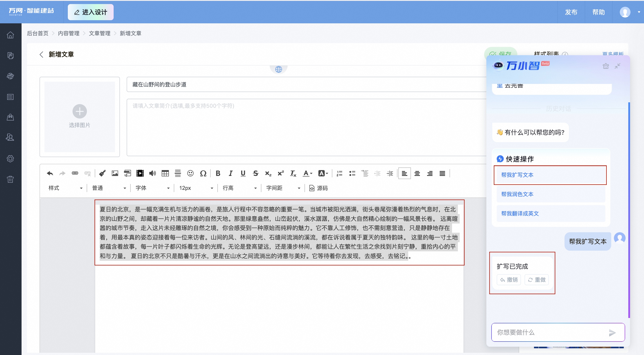The width and height of the screenshot is (644, 355).
Task: Click the globe language icon
Action: [x=278, y=69]
